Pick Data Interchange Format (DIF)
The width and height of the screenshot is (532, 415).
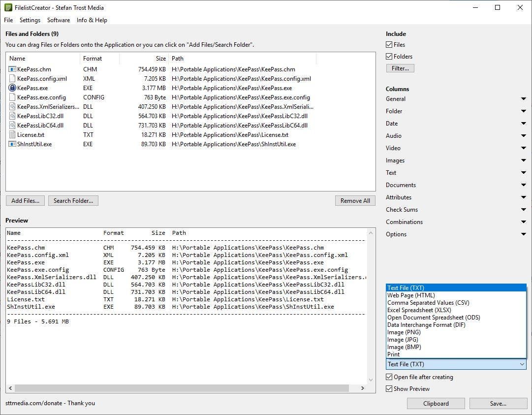pyautogui.click(x=456, y=325)
